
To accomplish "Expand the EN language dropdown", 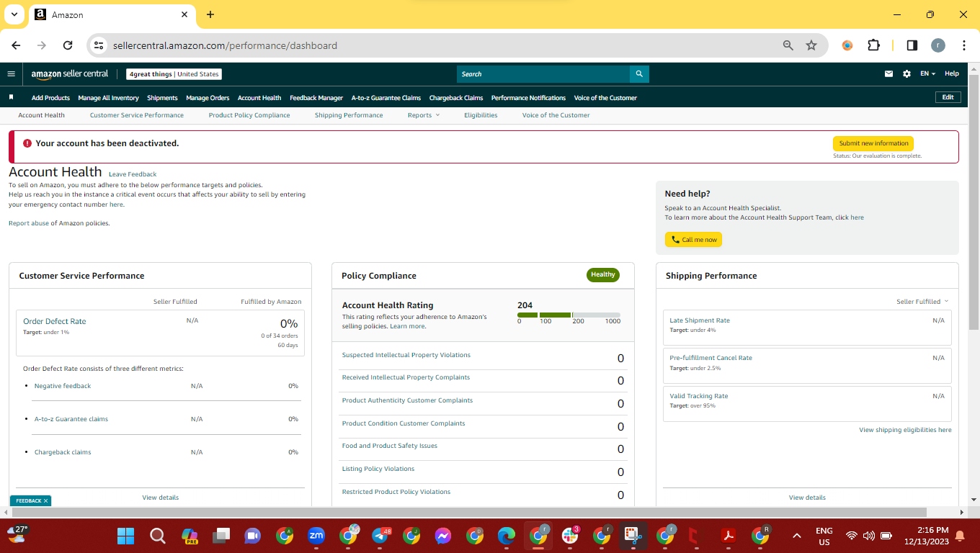I will coord(927,74).
